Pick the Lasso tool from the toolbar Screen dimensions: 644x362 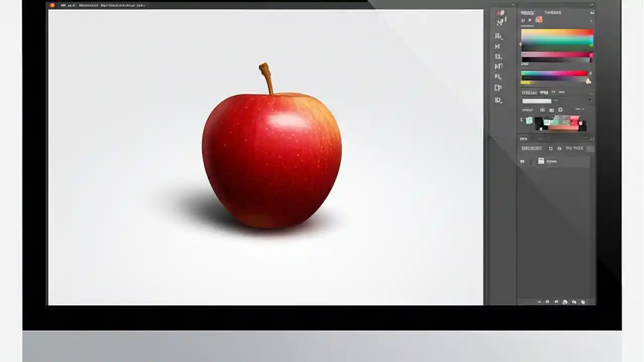pyautogui.click(x=498, y=46)
